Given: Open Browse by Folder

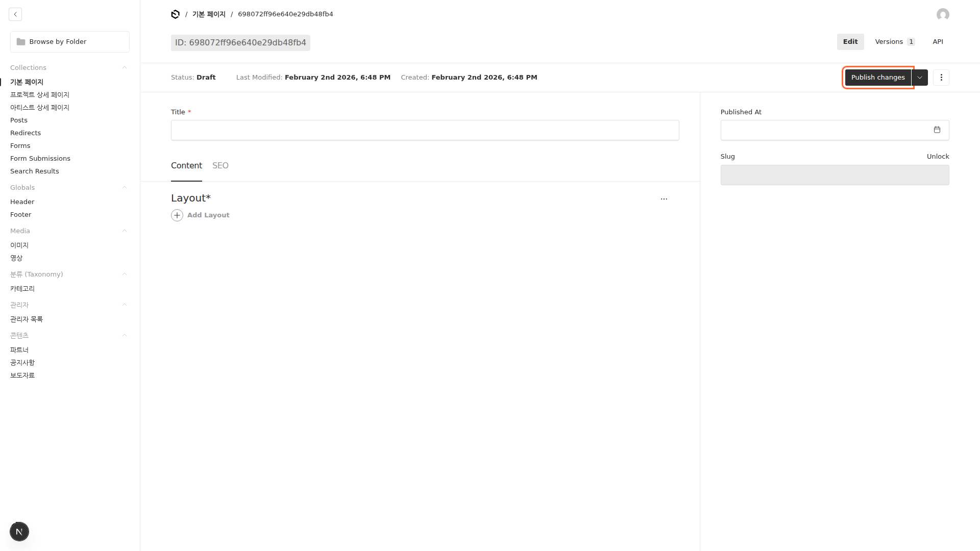Looking at the screenshot, I should [x=70, y=42].
